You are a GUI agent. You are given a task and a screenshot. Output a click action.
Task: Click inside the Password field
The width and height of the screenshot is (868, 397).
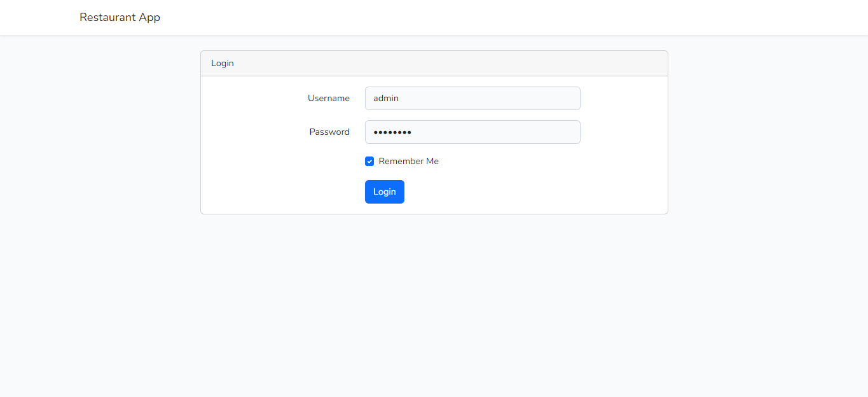472,132
